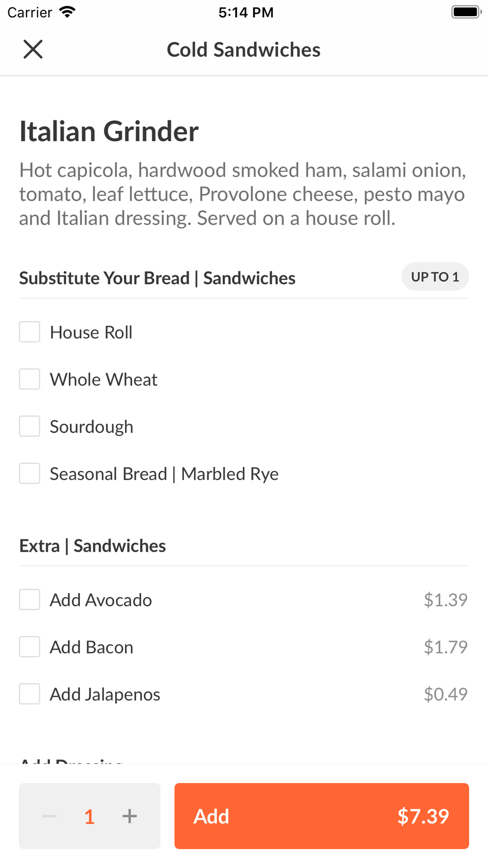Tap the Add Avocado $1.39 price
488x868 pixels.
click(445, 599)
